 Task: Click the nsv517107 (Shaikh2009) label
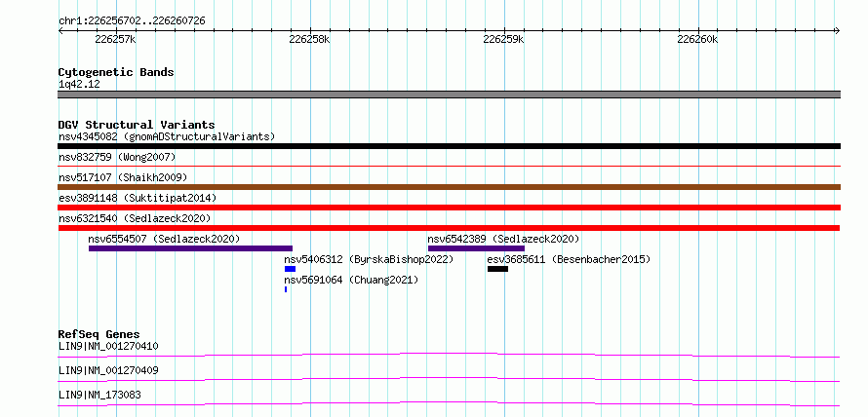tap(123, 177)
